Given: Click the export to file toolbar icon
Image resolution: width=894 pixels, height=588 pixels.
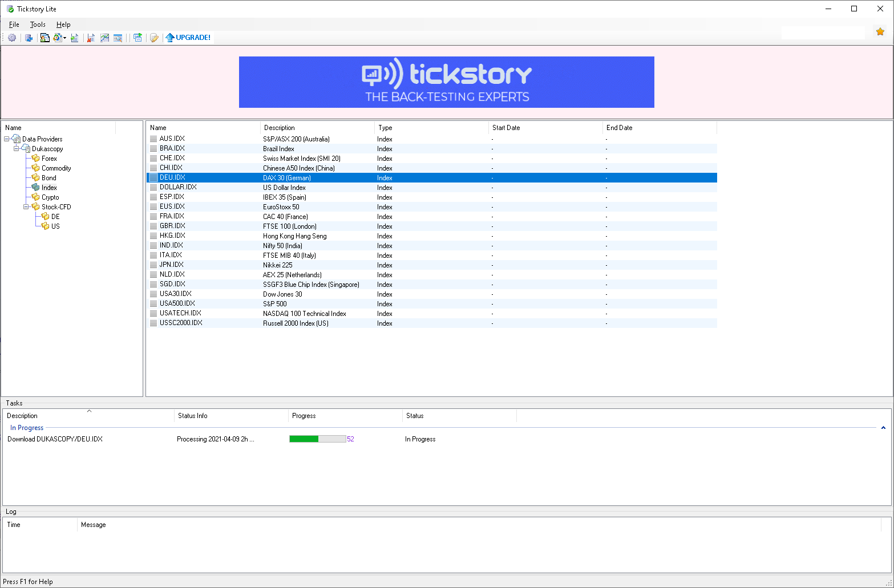Looking at the screenshot, I should (x=75, y=38).
